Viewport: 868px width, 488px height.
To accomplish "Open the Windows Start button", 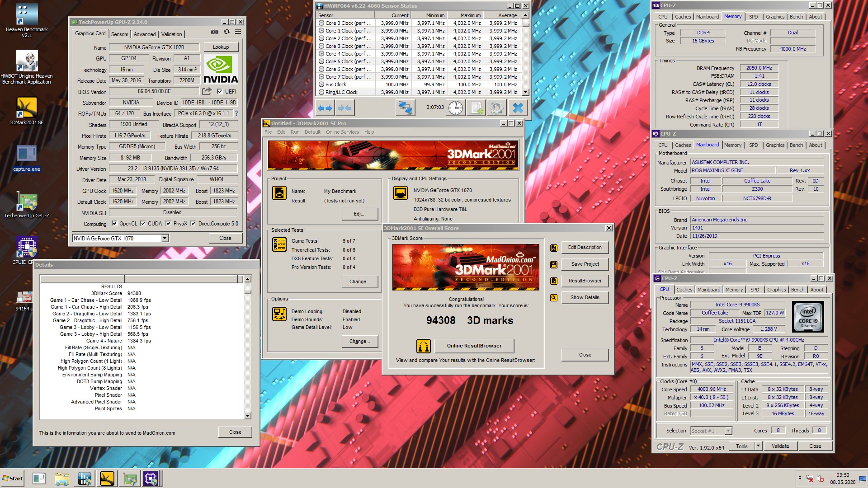I will pos(13,479).
